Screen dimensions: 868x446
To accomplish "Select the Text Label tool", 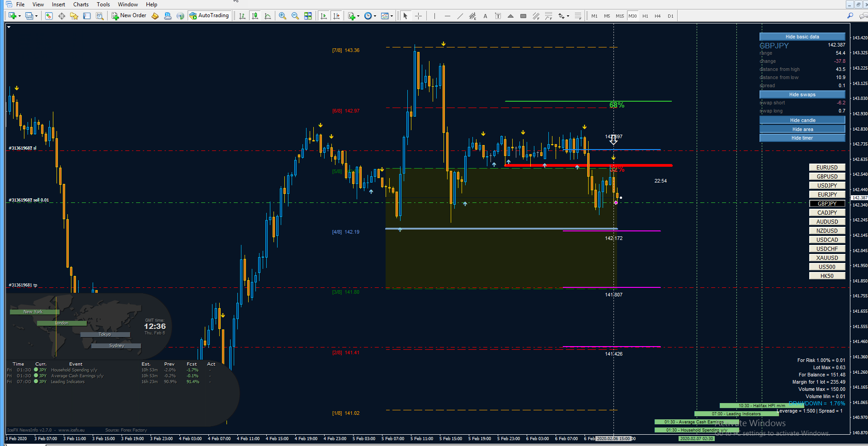I will click(498, 16).
